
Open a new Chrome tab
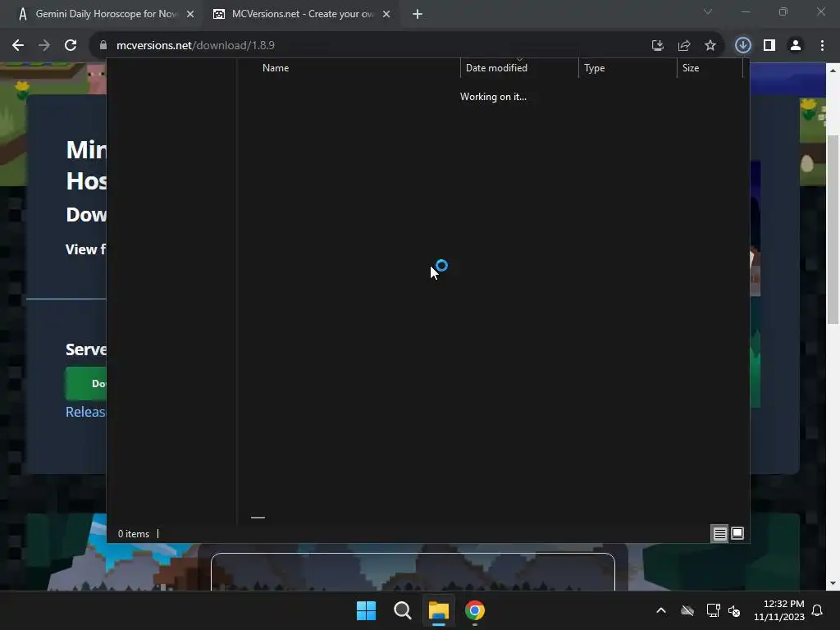[418, 15]
